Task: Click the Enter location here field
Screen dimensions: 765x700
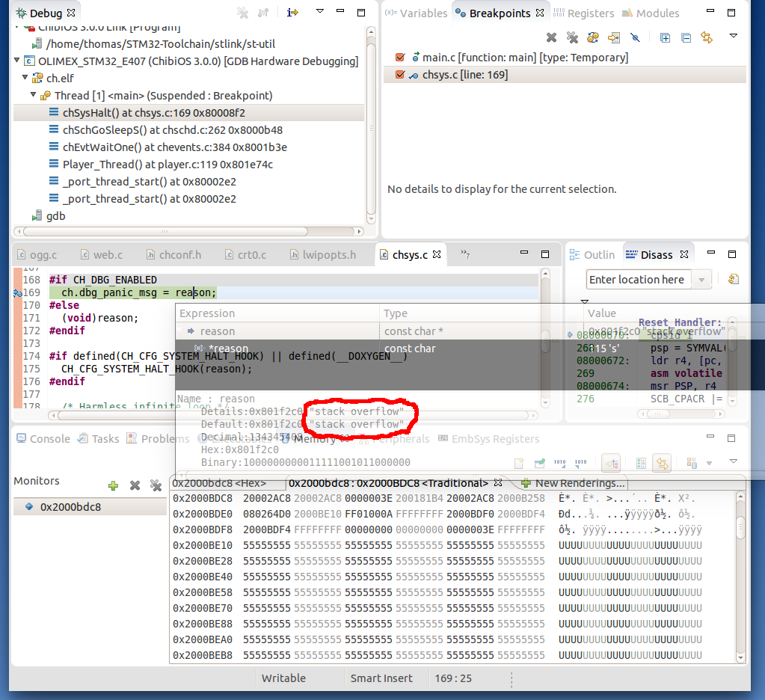Action: [638, 280]
